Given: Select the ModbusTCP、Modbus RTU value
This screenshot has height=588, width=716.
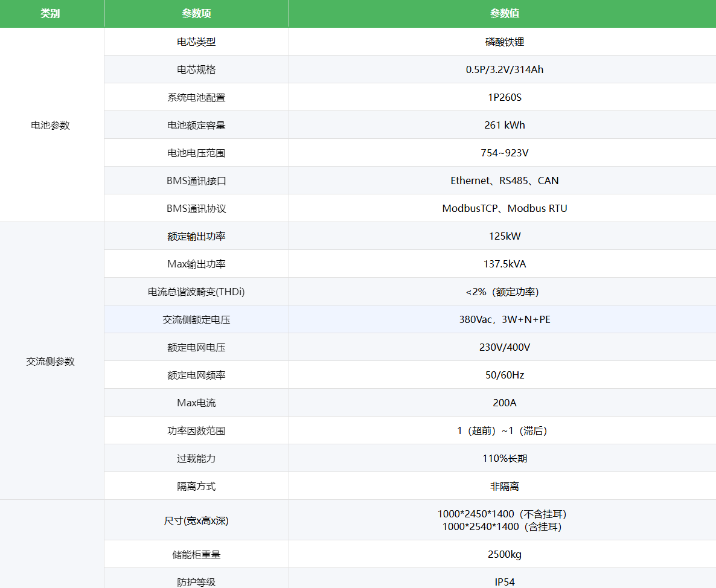Looking at the screenshot, I should pos(504,209).
